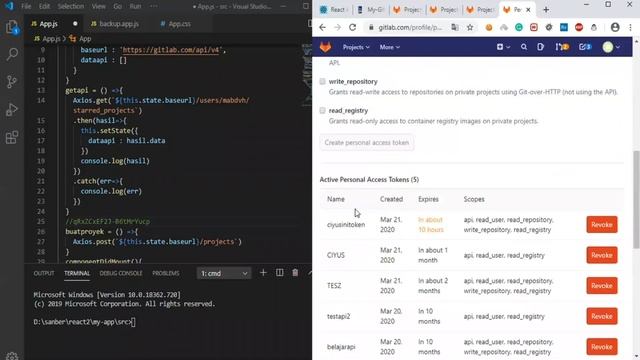This screenshot has height=360, width=640.
Task: Click the GitLab page vertical scrollbar
Action: 636,199
